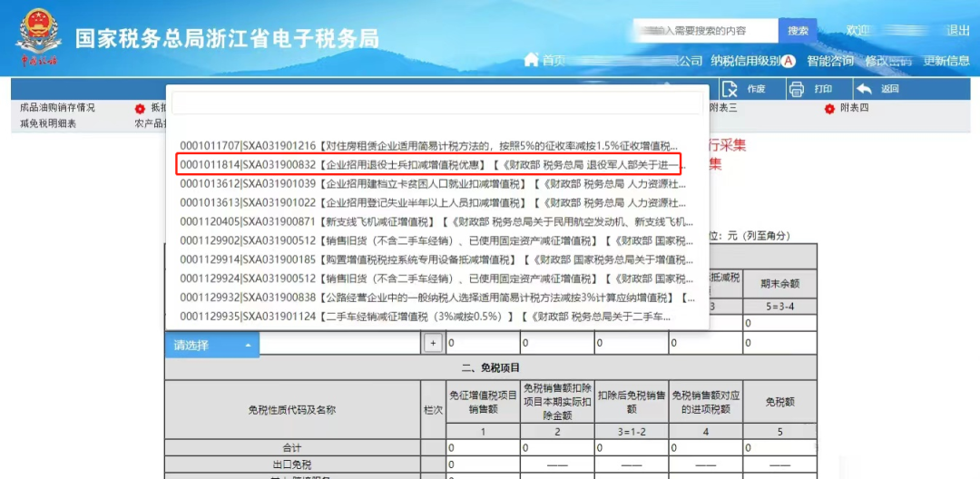The height and width of the screenshot is (479, 980).
Task: Select option 0001120405 新支线飞机减征增值税
Action: [437, 221]
